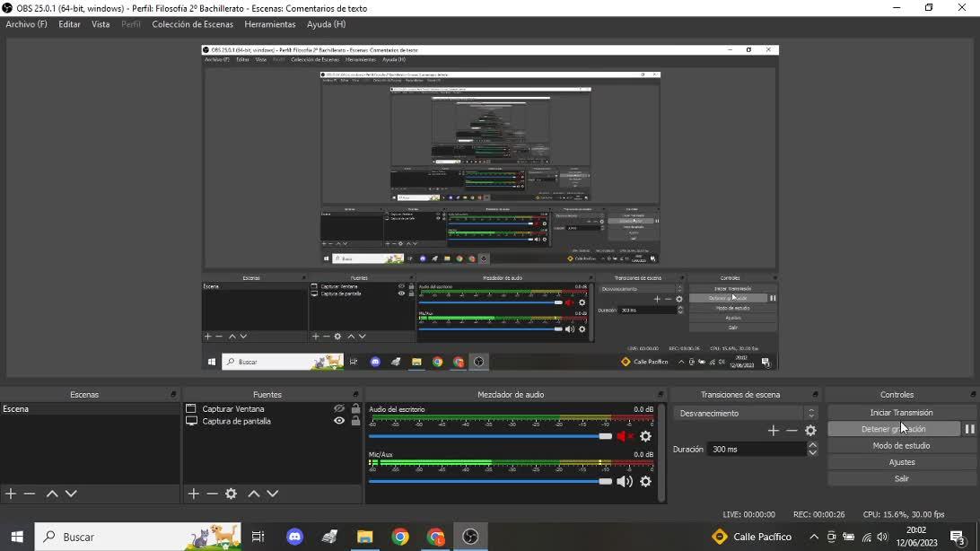Move source down in Fuentes
Screen dimensions: 980x551
[x=273, y=494]
